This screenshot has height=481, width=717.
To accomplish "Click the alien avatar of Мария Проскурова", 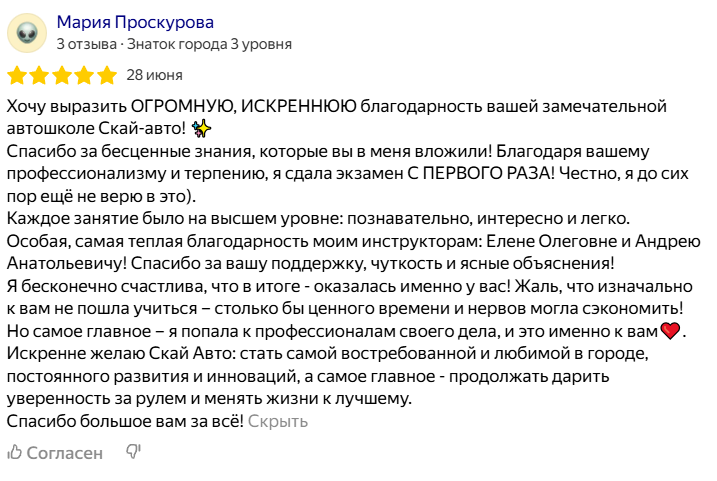I will pos(26,33).
